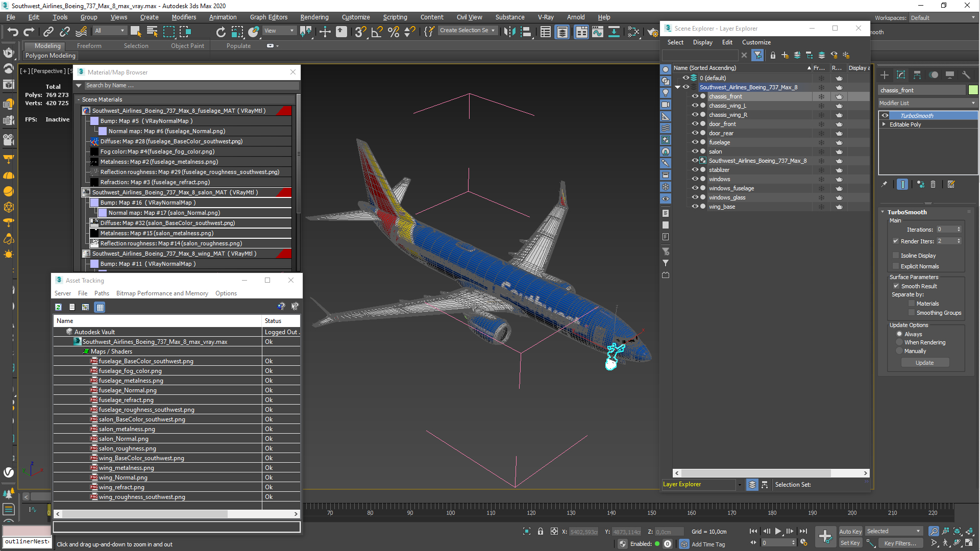Click the Redo arrow in main toolbar

(x=29, y=32)
